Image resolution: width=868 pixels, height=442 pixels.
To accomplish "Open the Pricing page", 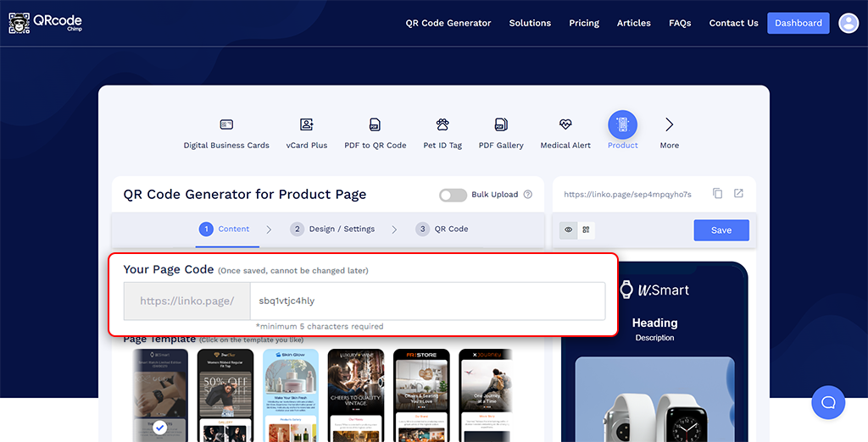I will point(584,23).
